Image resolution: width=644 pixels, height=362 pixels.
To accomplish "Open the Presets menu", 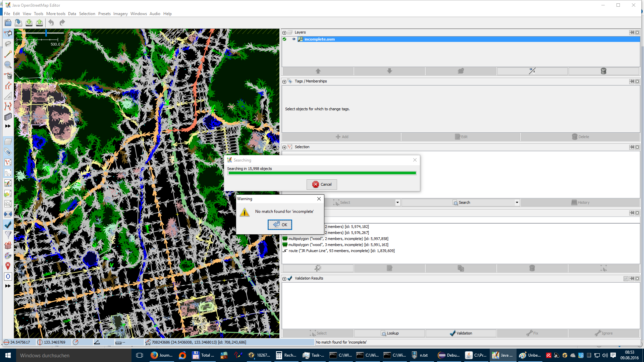I will coord(104,14).
